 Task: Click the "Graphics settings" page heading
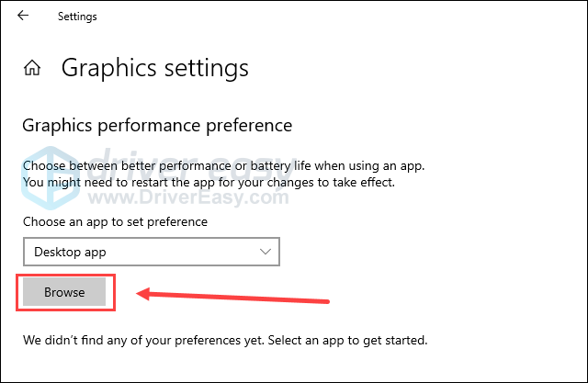click(x=155, y=68)
